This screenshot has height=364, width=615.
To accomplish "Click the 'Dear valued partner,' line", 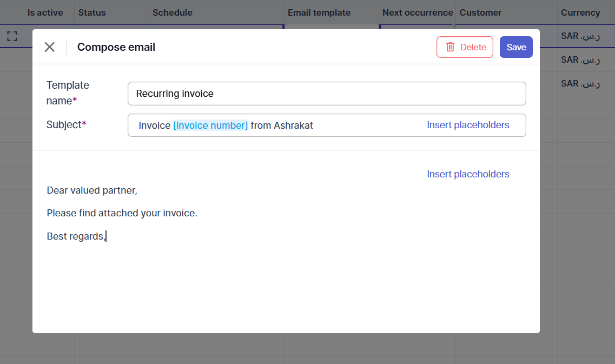I will click(x=92, y=190).
